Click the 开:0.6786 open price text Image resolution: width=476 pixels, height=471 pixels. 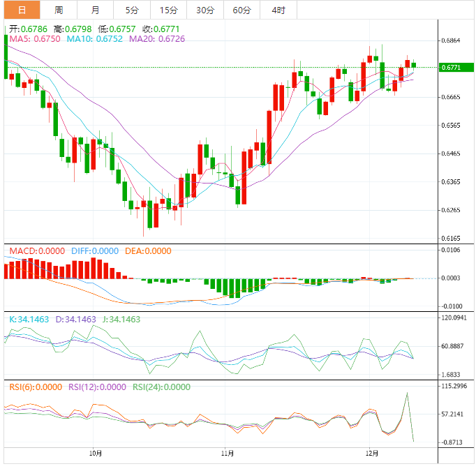click(x=28, y=29)
